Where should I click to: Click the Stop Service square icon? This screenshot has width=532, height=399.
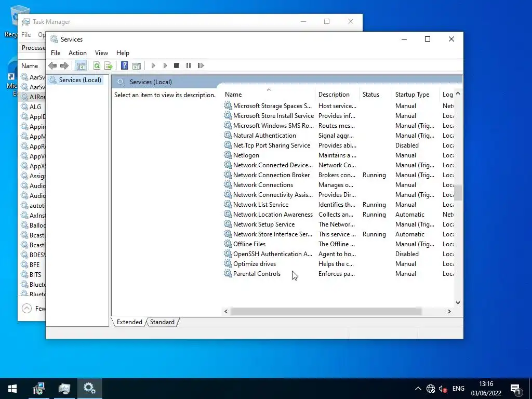[177, 65]
